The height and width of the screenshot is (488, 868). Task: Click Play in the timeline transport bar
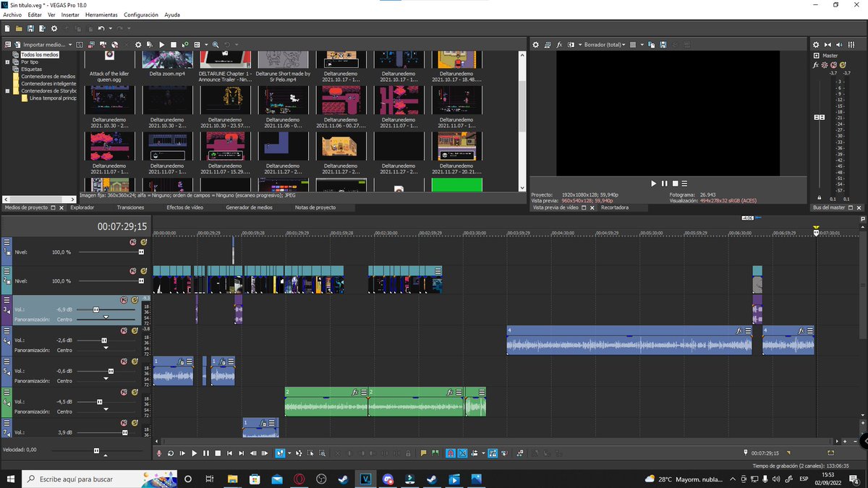click(x=194, y=453)
